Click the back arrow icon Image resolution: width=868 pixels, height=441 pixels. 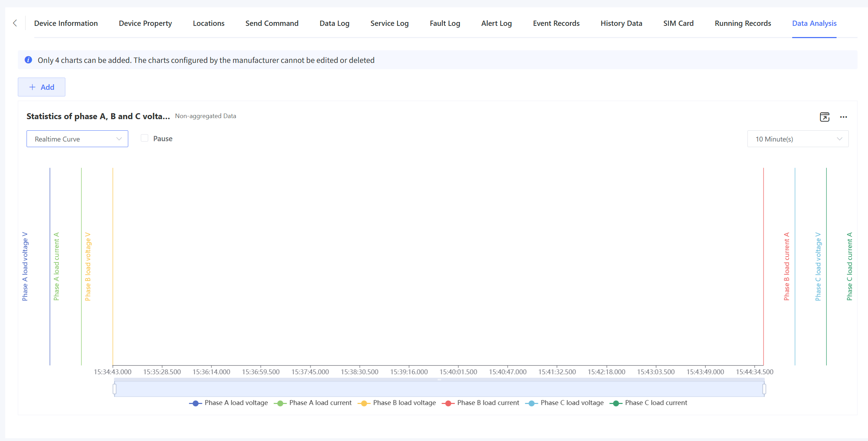pyautogui.click(x=15, y=23)
